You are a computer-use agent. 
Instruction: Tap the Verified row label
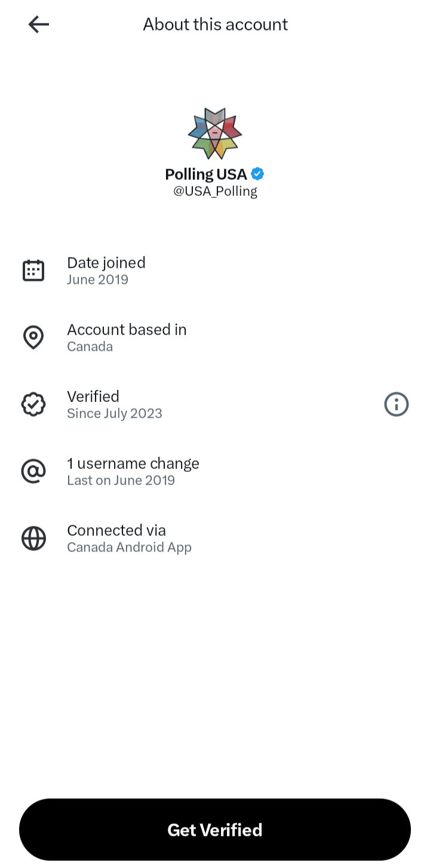point(93,397)
